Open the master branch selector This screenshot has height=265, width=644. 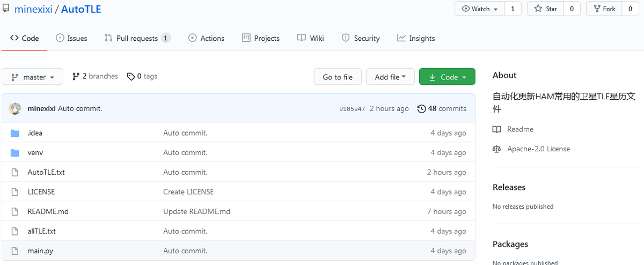(x=32, y=77)
